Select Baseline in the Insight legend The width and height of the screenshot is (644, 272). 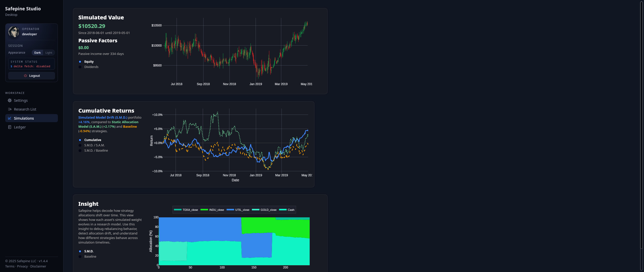click(90, 256)
